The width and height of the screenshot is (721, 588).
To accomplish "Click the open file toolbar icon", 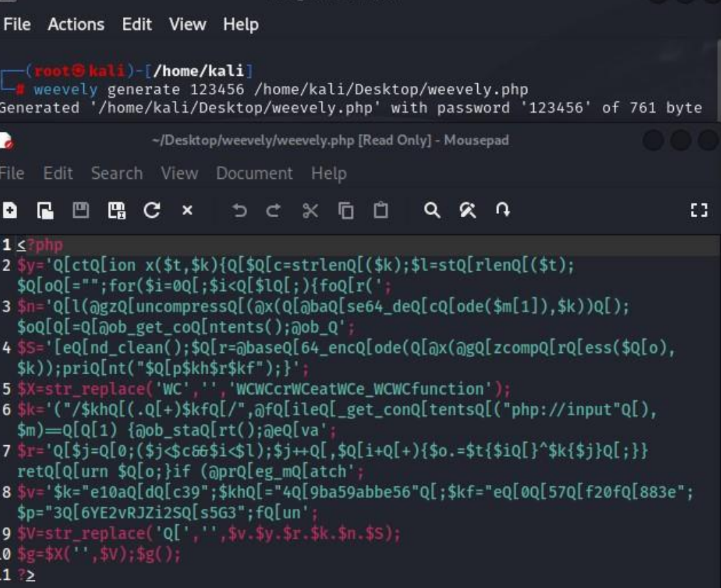I will pyautogui.click(x=45, y=211).
